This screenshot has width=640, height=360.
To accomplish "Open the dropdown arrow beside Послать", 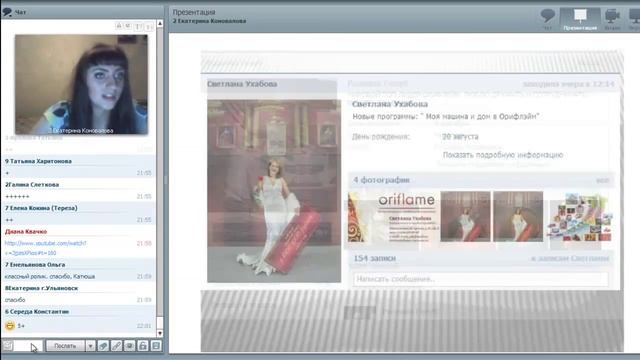I will pos(90,346).
